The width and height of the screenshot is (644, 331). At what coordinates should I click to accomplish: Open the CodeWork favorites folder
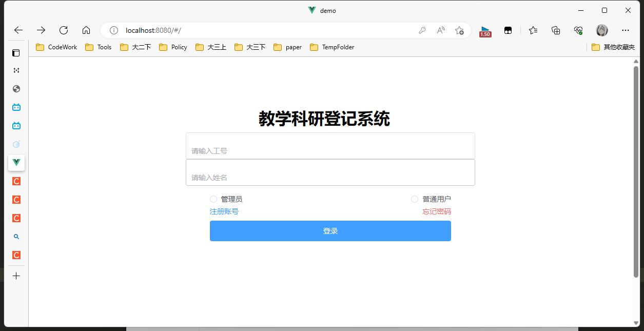56,47
